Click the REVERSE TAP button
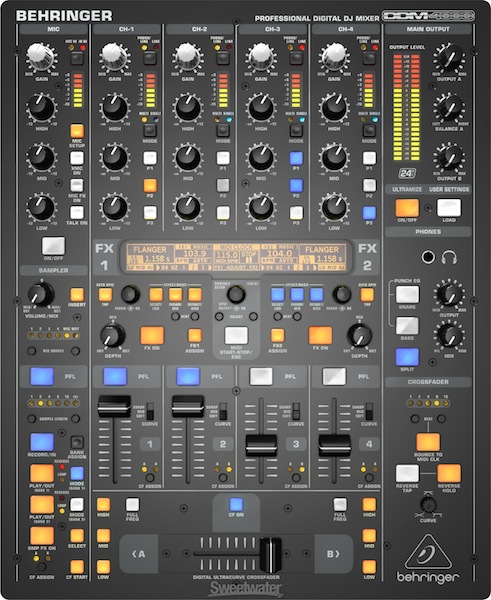Screen dimensions: 491x600 coord(407,474)
